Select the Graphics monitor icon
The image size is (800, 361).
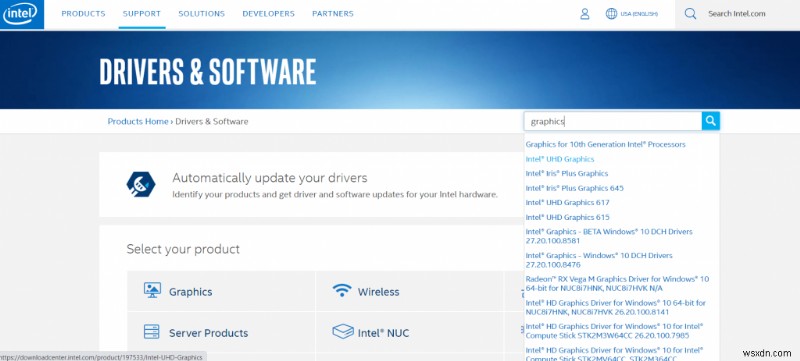click(152, 290)
